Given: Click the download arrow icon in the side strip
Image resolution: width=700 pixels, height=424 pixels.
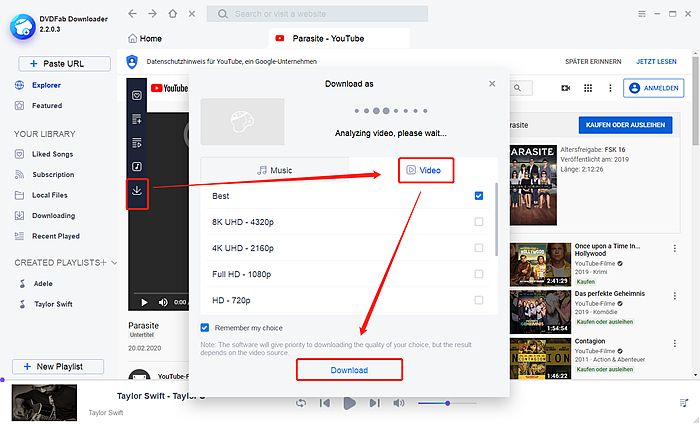Looking at the screenshot, I should click(137, 191).
